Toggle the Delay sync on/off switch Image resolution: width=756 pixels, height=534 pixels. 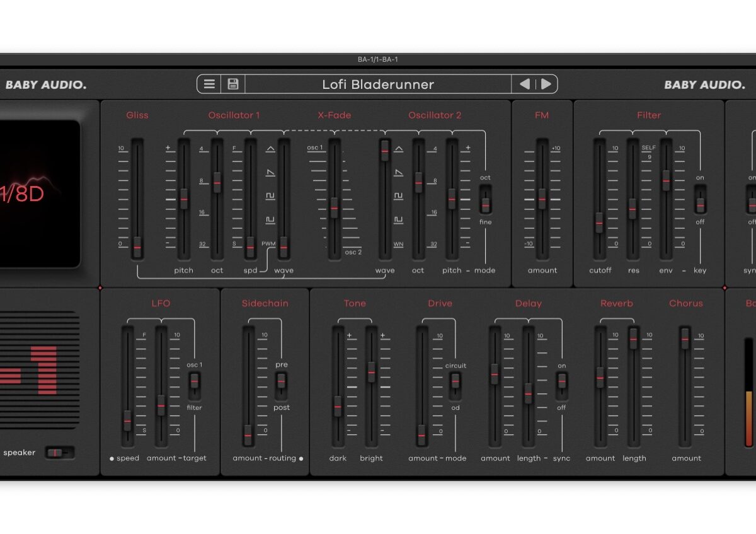(561, 381)
